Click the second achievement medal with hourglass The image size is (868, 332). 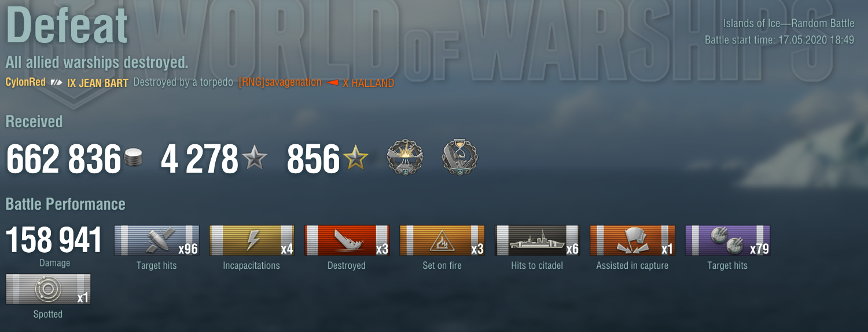(x=461, y=158)
